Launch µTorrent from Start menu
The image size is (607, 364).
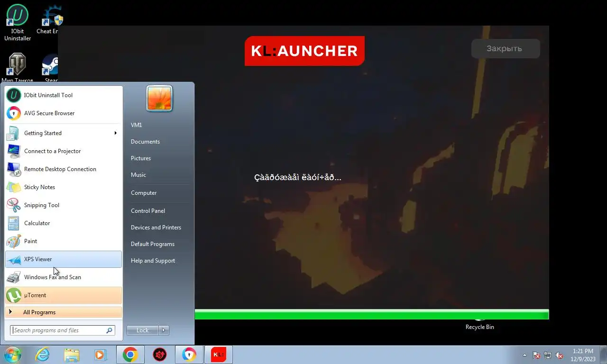coord(64,295)
